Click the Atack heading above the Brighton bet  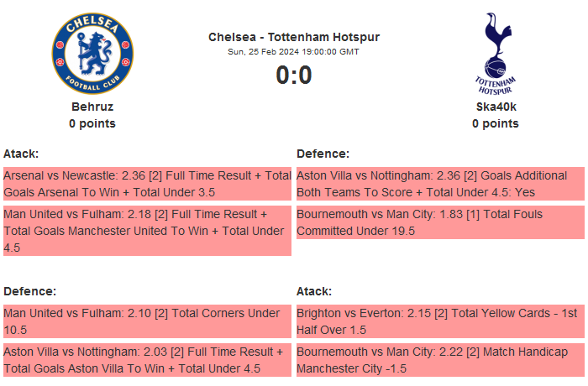pos(314,291)
